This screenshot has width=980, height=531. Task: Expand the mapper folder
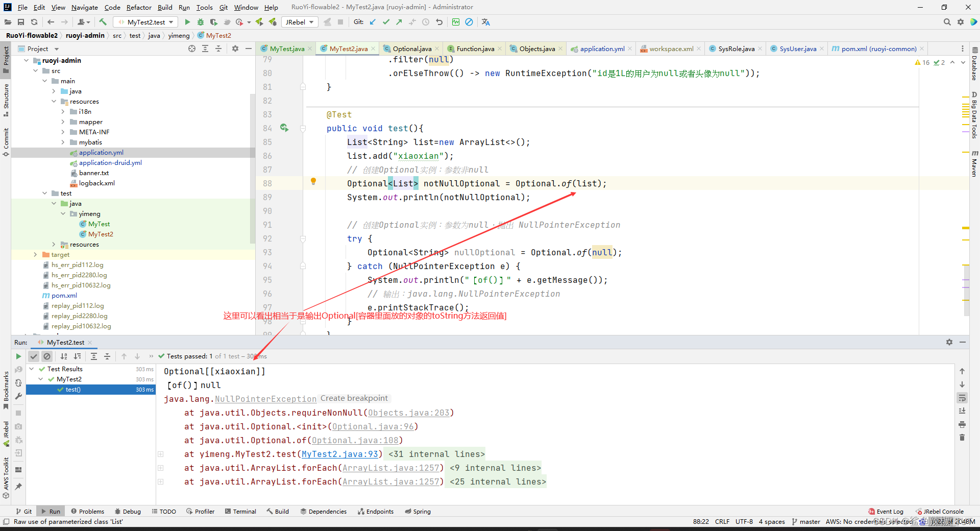click(63, 122)
